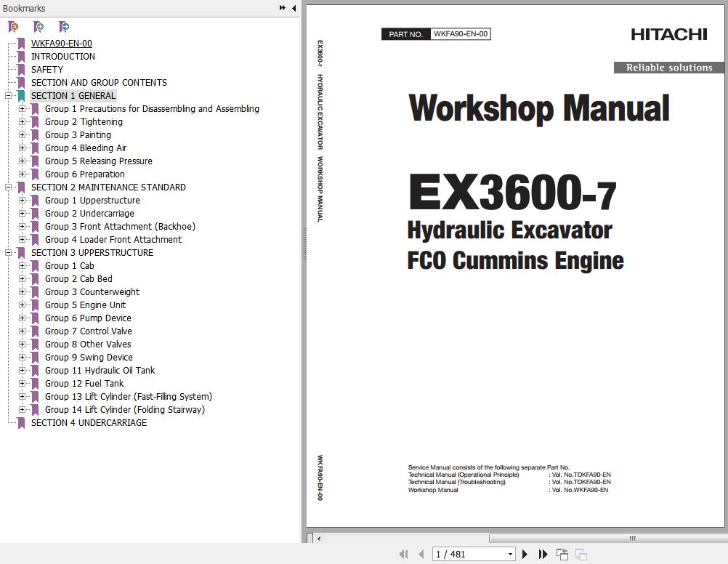Open Group 14 Lift Cylinder (Folding Stairway) bookmark
This screenshot has width=728, height=564.
125,409
